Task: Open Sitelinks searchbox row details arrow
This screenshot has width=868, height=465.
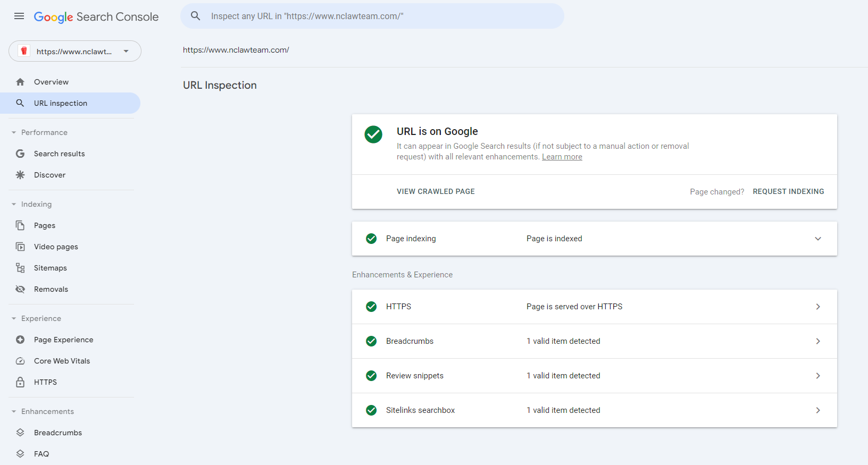Action: point(818,410)
